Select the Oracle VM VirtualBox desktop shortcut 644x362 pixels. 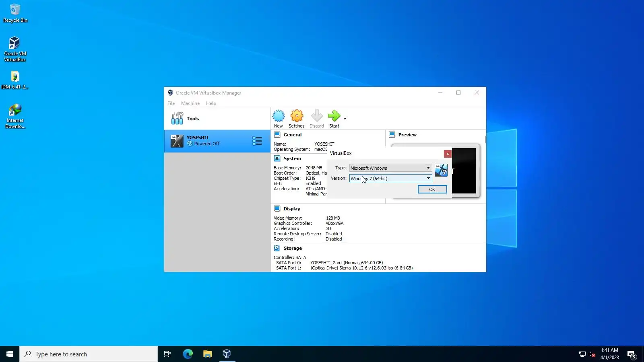[x=15, y=49]
